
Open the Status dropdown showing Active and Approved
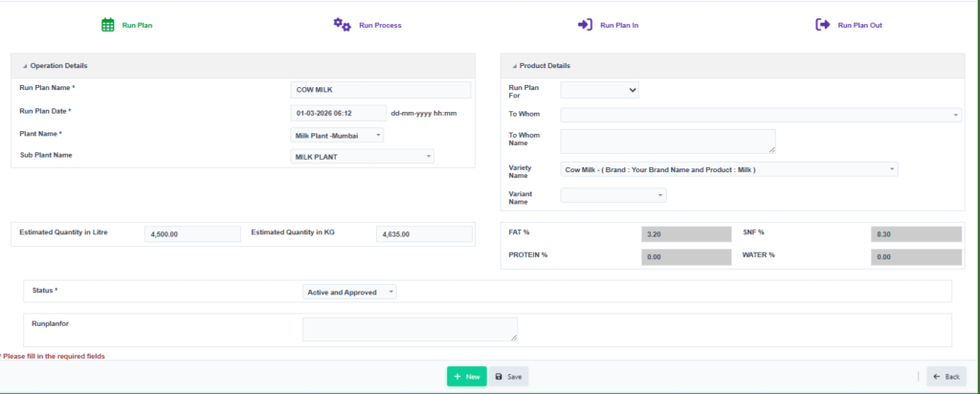click(x=349, y=293)
